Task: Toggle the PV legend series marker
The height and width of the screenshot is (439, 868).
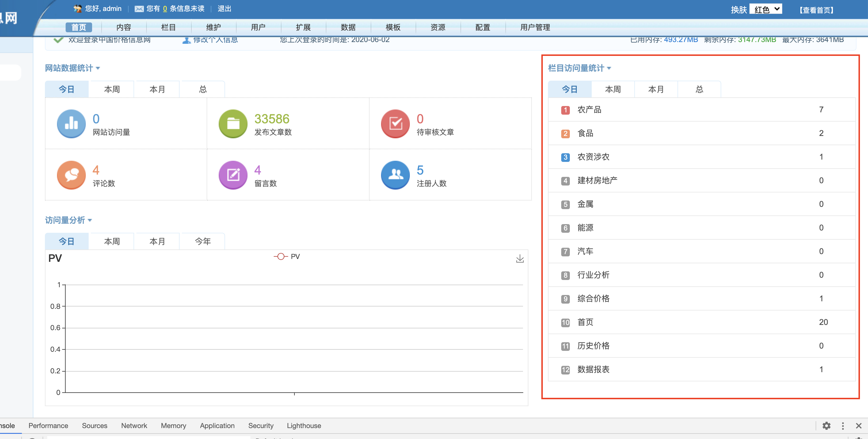Action: pos(281,257)
